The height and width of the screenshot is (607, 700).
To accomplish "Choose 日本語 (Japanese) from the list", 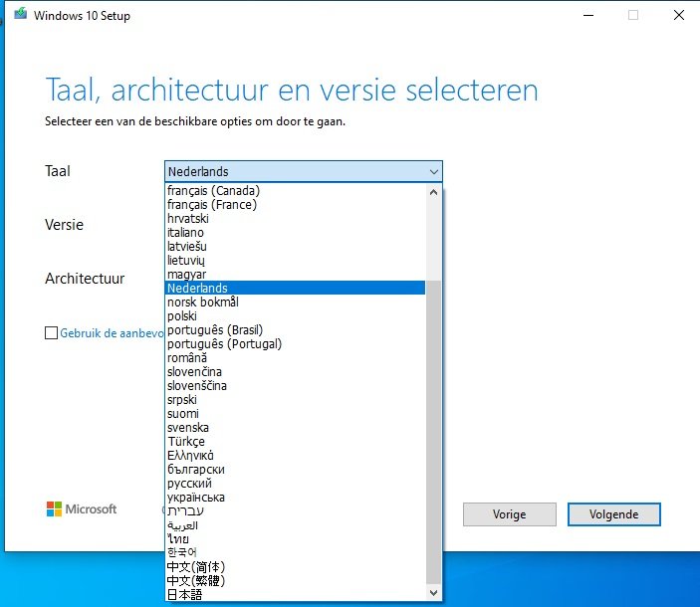I will click(295, 594).
